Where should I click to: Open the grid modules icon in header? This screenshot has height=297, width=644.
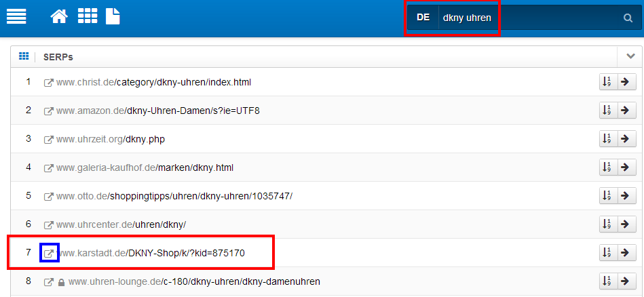tap(88, 16)
